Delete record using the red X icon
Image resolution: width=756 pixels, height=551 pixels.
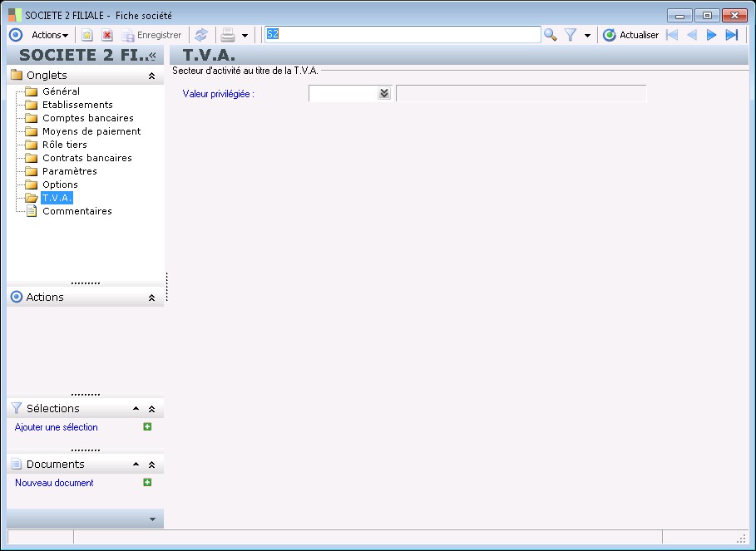107,35
